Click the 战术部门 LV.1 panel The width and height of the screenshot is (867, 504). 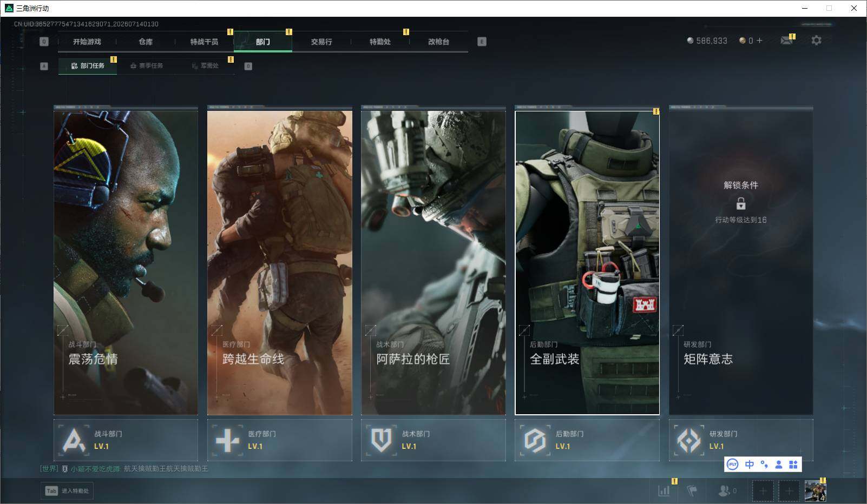pos(433,440)
